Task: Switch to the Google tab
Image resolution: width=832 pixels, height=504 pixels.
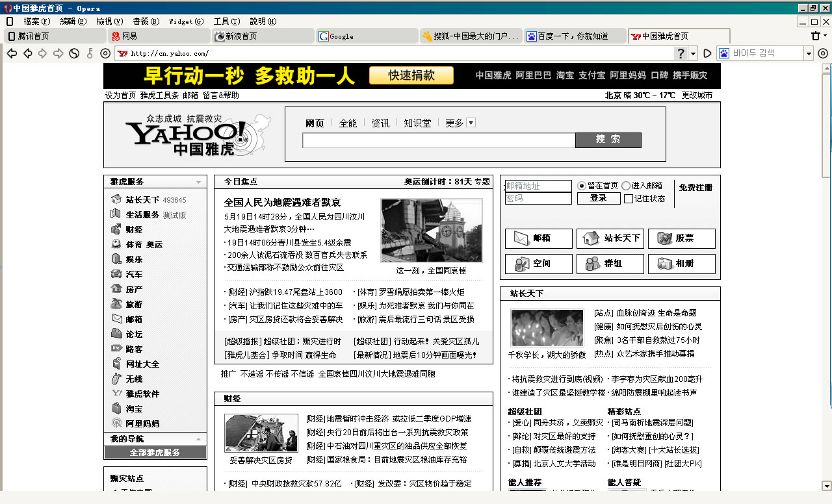Action: pos(367,36)
